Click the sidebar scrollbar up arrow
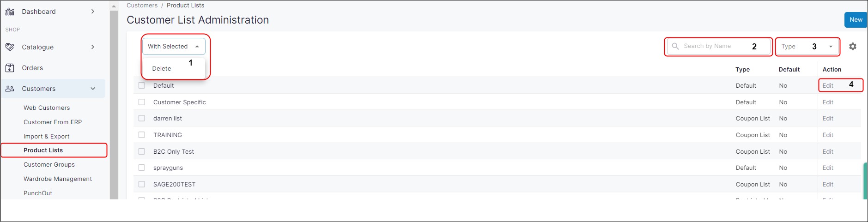Viewport: 868px width, 222px height. (114, 6)
